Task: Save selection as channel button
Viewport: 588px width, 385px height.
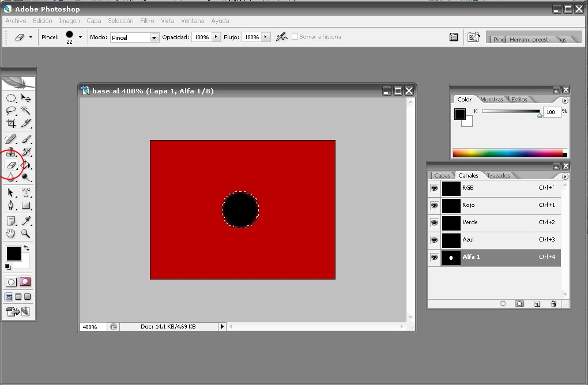Action: 519,304
